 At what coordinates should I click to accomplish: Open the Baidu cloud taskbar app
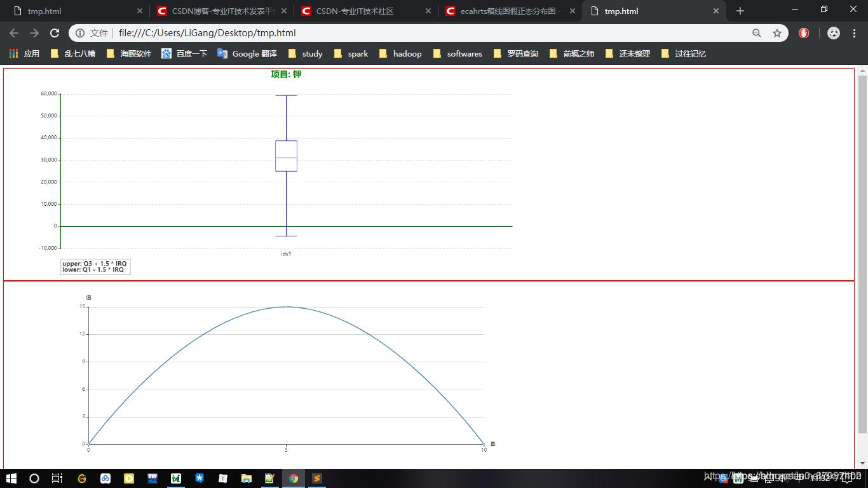point(105,478)
